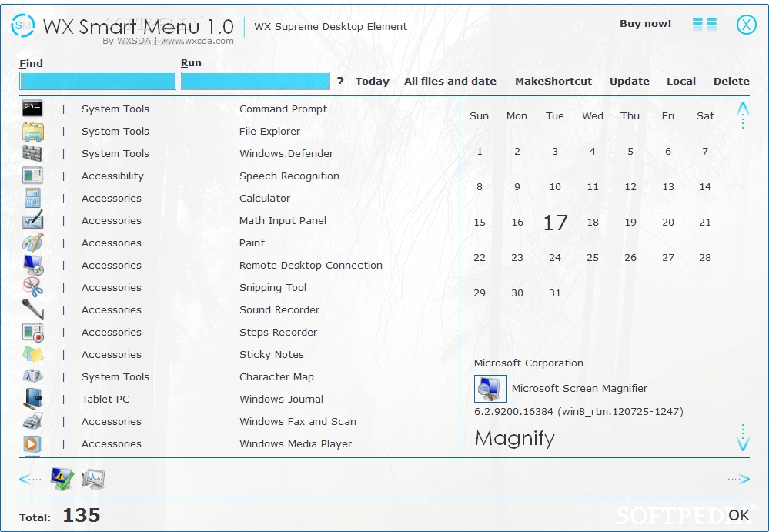769x532 pixels.
Task: Go to next shortcuts with right arrow
Action: pos(738,479)
